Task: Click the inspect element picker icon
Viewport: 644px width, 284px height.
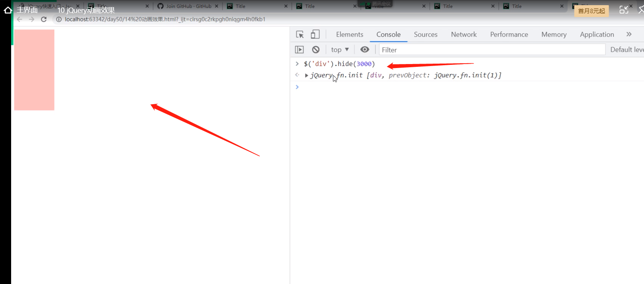Action: point(300,35)
